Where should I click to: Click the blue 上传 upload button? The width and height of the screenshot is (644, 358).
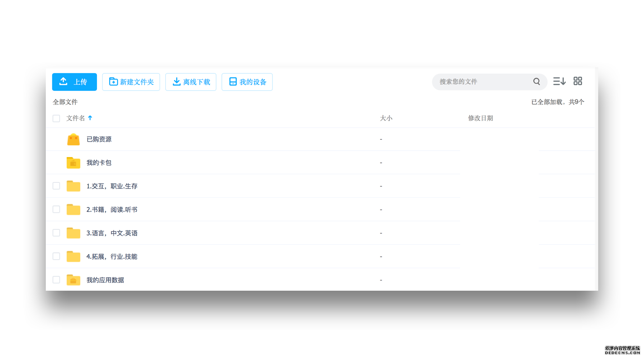74,82
